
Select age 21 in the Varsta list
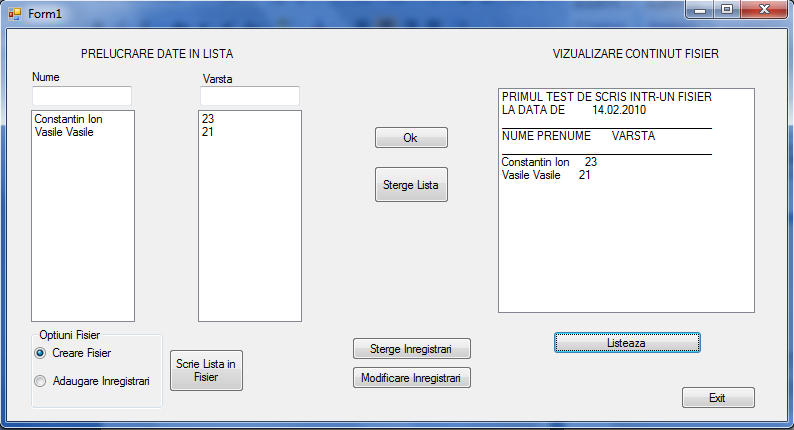(208, 132)
